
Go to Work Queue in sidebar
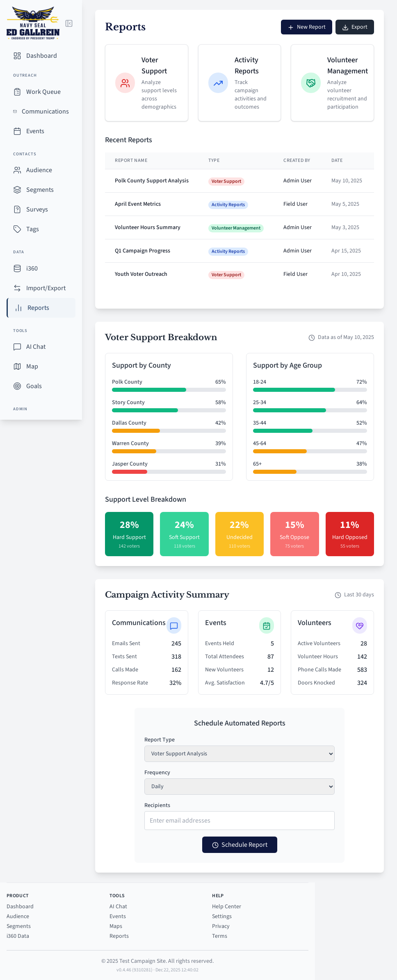coord(43,92)
